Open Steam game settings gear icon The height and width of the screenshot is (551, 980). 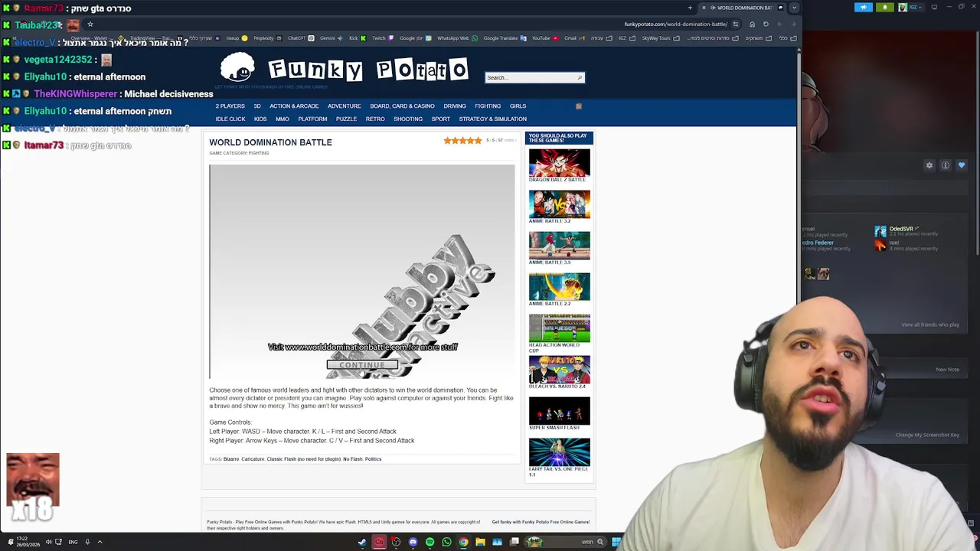[929, 165]
